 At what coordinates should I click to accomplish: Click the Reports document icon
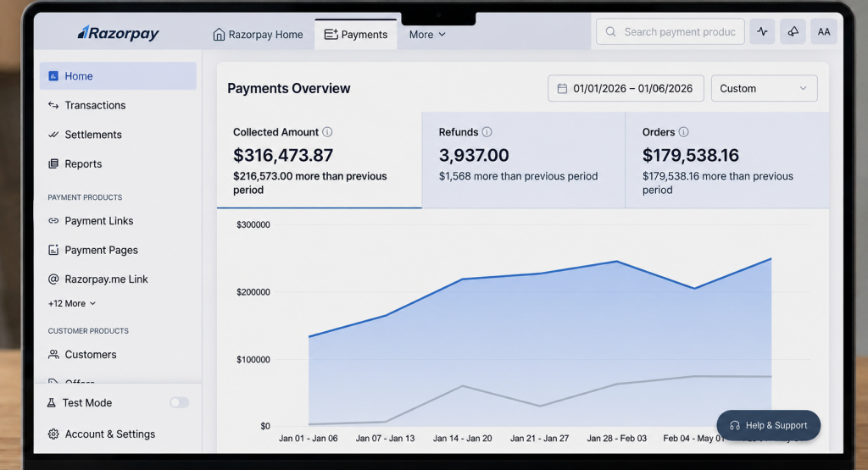pyautogui.click(x=53, y=163)
